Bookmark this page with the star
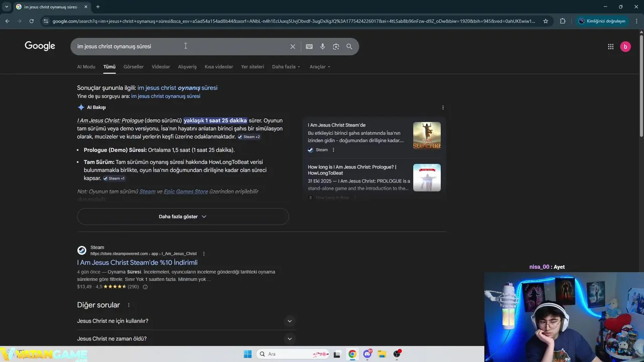The height and width of the screenshot is (362, 644). 545,21
